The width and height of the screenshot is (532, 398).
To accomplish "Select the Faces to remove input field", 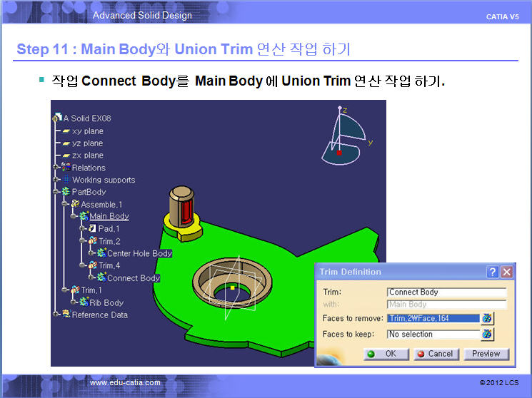I will (433, 318).
